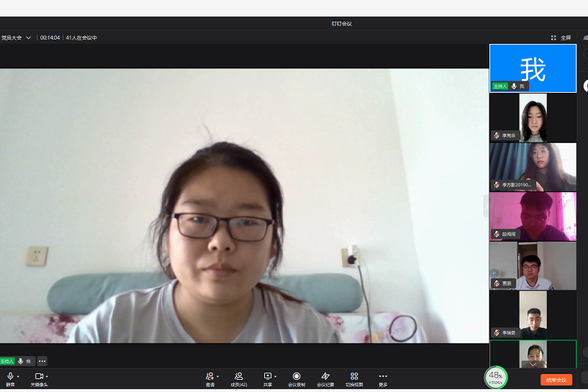Expand the 党员大会 meeting title dropdown
The image size is (588, 392).
coord(29,37)
